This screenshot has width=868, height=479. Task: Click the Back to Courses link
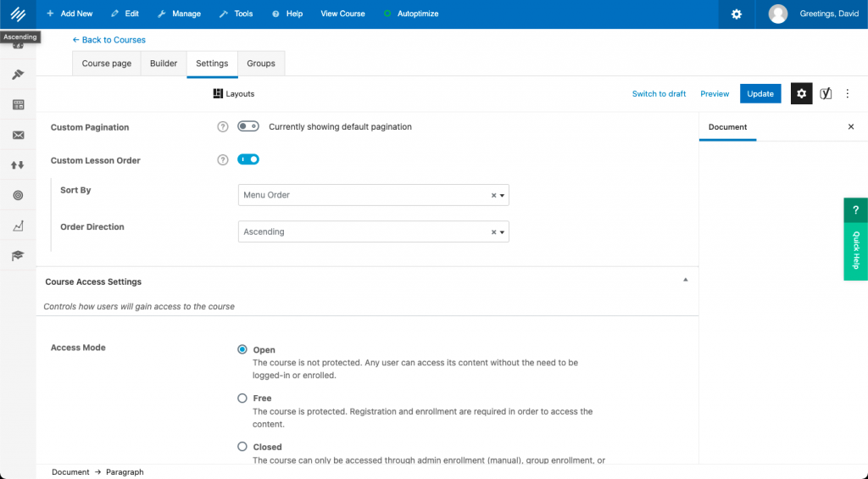(x=108, y=40)
